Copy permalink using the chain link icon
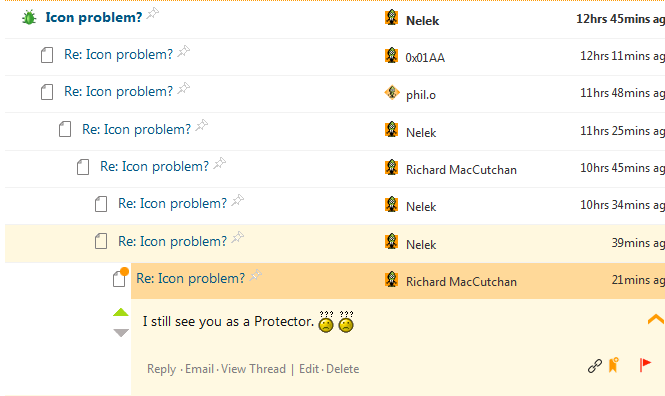The image size is (665, 396). 595,365
